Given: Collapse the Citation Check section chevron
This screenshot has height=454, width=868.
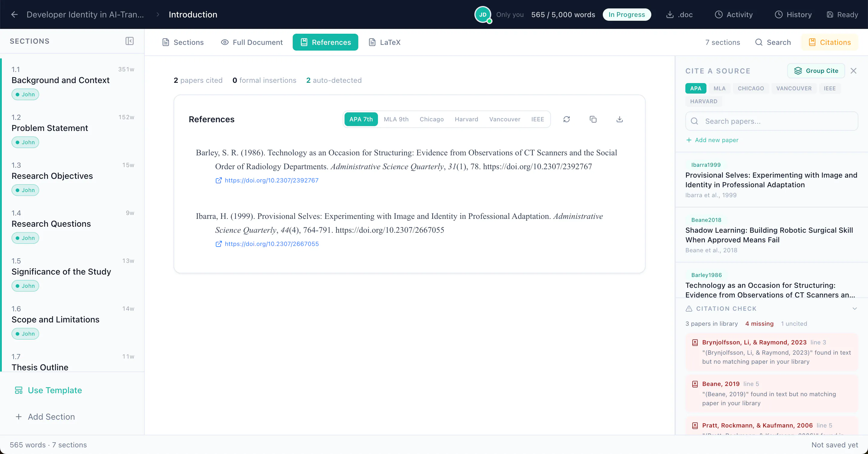Looking at the screenshot, I should [x=854, y=309].
